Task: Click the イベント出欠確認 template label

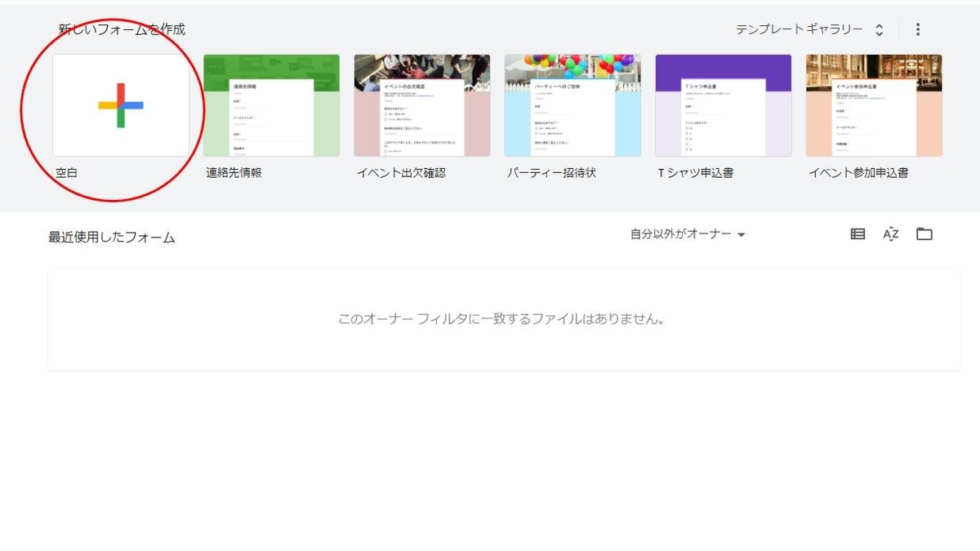Action: (x=401, y=173)
